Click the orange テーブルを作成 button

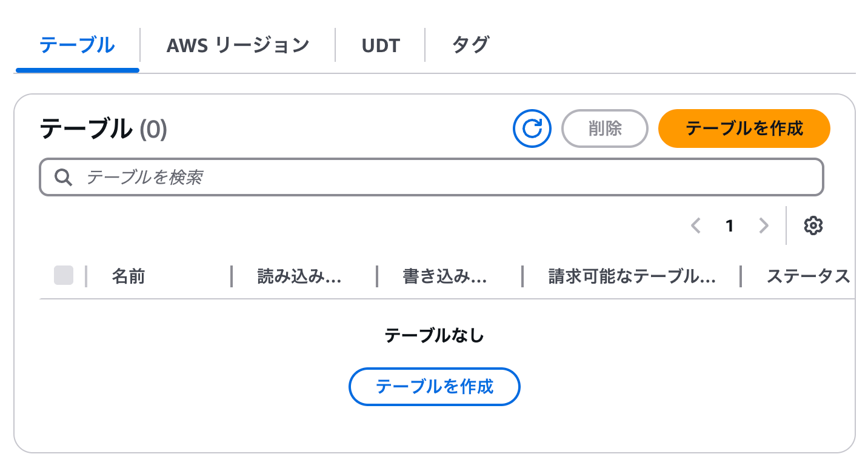[x=744, y=129]
